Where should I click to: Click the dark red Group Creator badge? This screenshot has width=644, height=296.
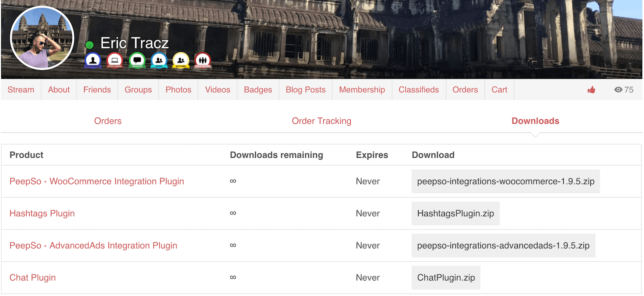pyautogui.click(x=203, y=60)
